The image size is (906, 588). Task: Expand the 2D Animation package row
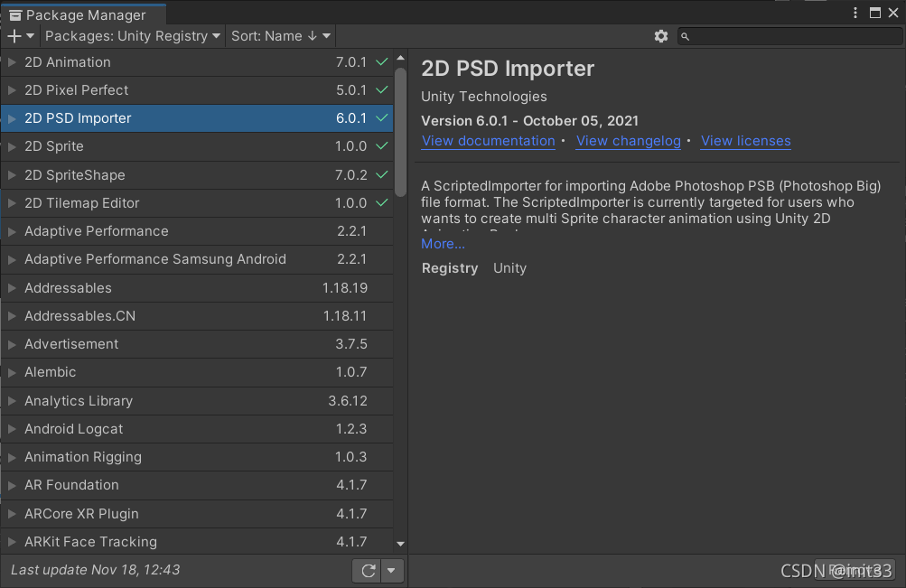point(12,62)
